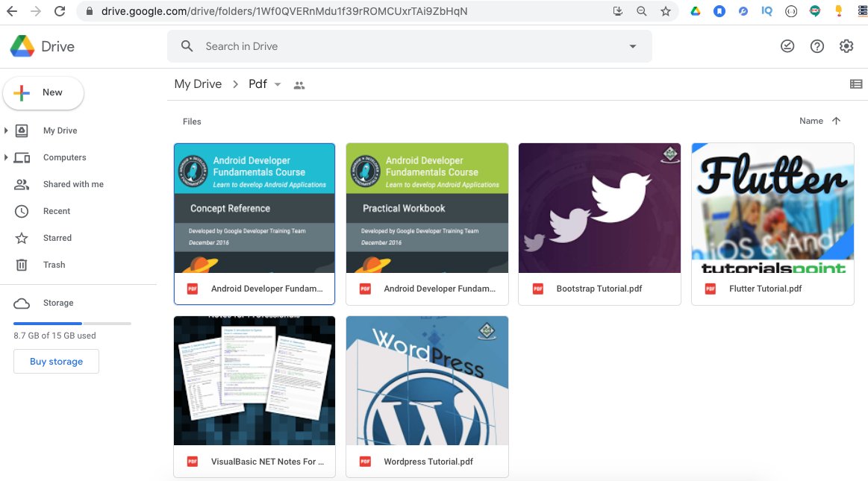Open the Pdf folder dropdown menu
868x481 pixels.
[x=278, y=84]
